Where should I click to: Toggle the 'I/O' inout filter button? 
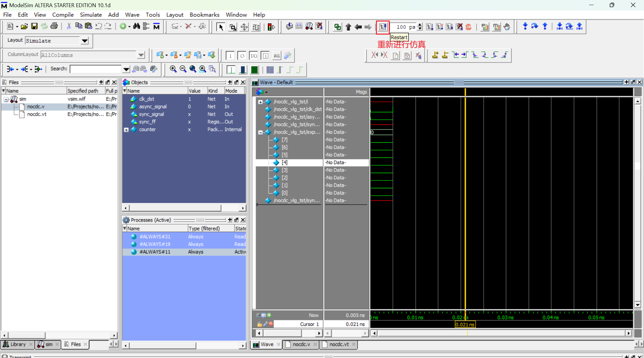point(253,56)
